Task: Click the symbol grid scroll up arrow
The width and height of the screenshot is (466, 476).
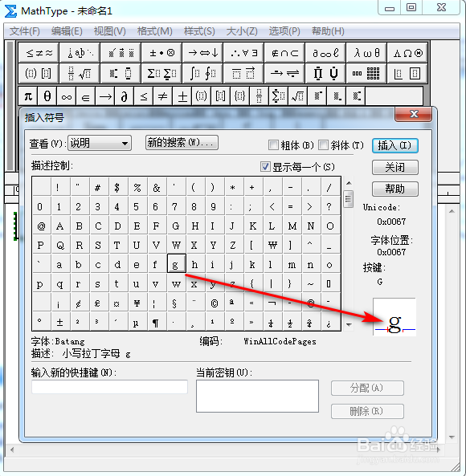Action: tap(349, 183)
